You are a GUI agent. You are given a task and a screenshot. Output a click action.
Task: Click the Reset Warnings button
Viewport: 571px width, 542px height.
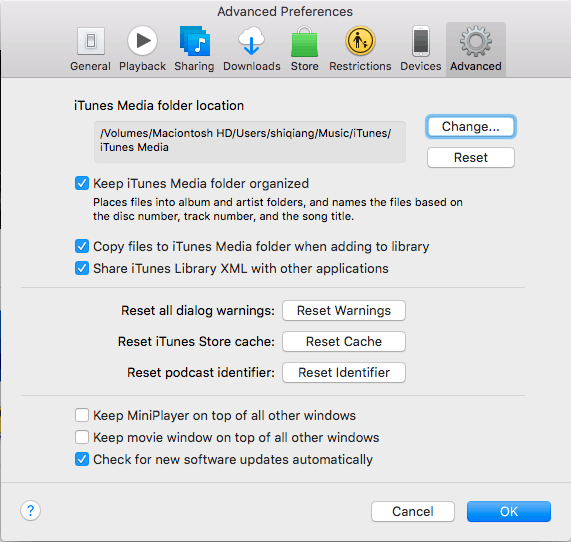tap(344, 311)
